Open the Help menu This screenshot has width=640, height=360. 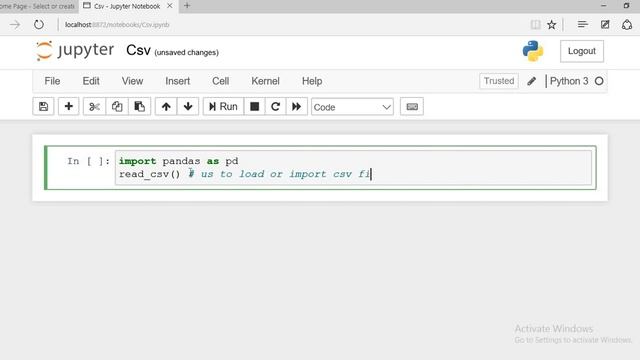click(312, 81)
